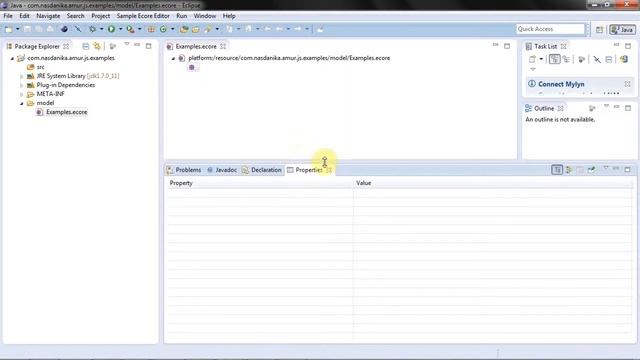Screen dimensions: 640x360
Task: Click the New Java Class green icon
Action: coord(163,29)
